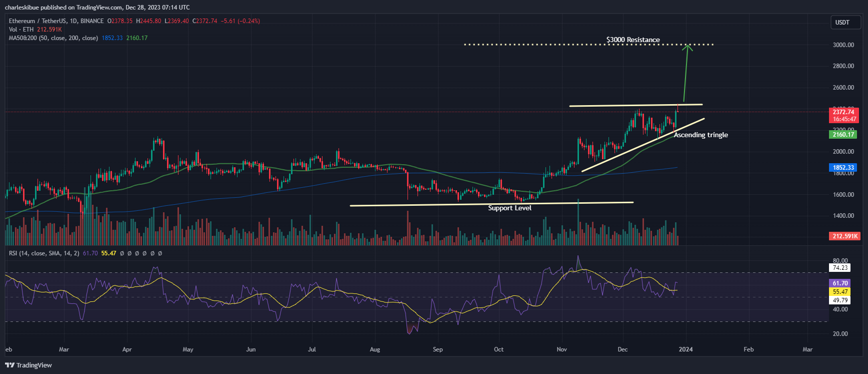The height and width of the screenshot is (374, 868).
Task: Click the green 2160.17 MA price label
Action: pos(843,134)
